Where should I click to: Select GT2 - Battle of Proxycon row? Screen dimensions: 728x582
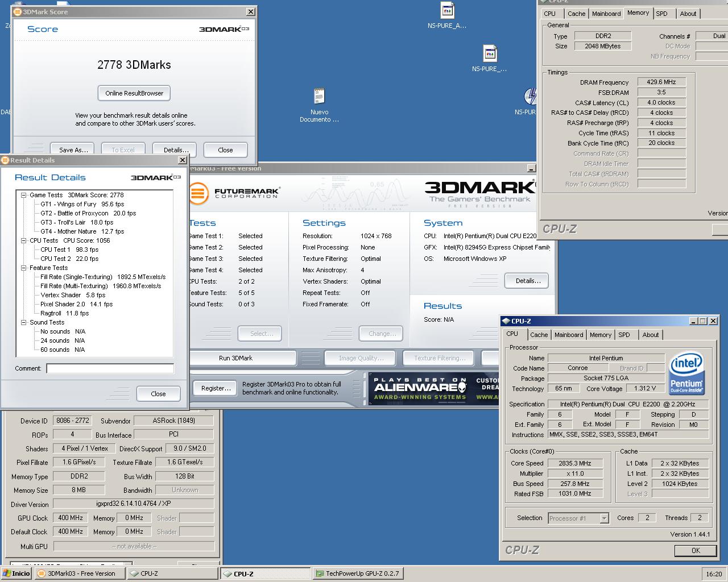coord(88,213)
